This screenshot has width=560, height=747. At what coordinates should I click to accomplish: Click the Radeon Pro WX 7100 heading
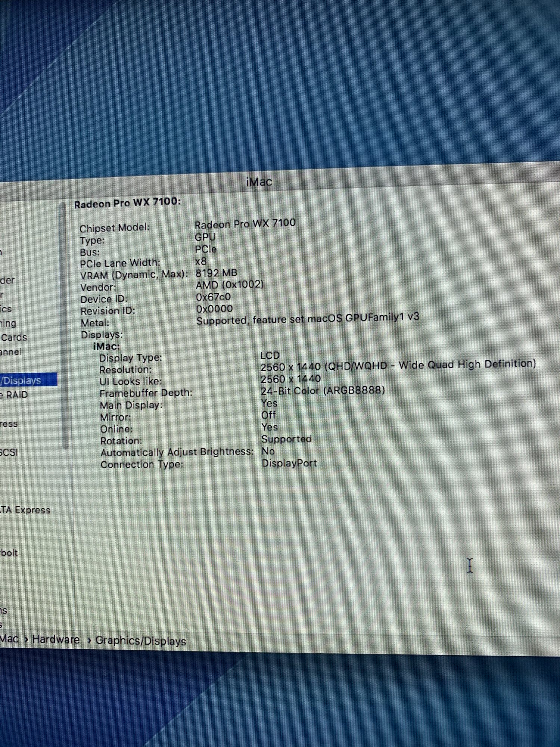(127, 203)
